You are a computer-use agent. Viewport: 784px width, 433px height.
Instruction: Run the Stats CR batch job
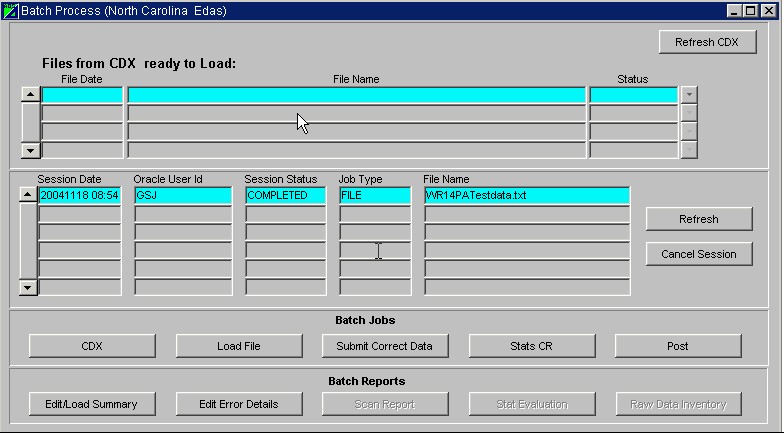(531, 346)
